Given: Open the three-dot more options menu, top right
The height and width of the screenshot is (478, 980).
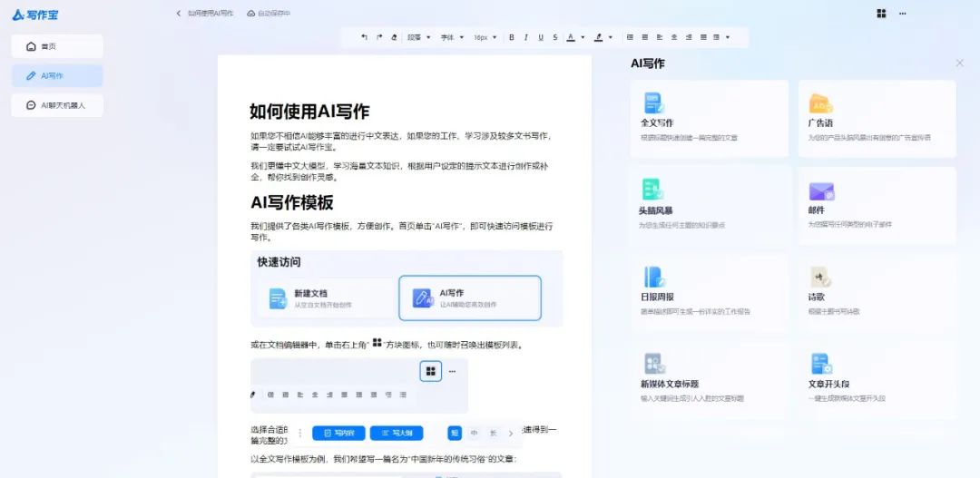Looking at the screenshot, I should click(903, 13).
